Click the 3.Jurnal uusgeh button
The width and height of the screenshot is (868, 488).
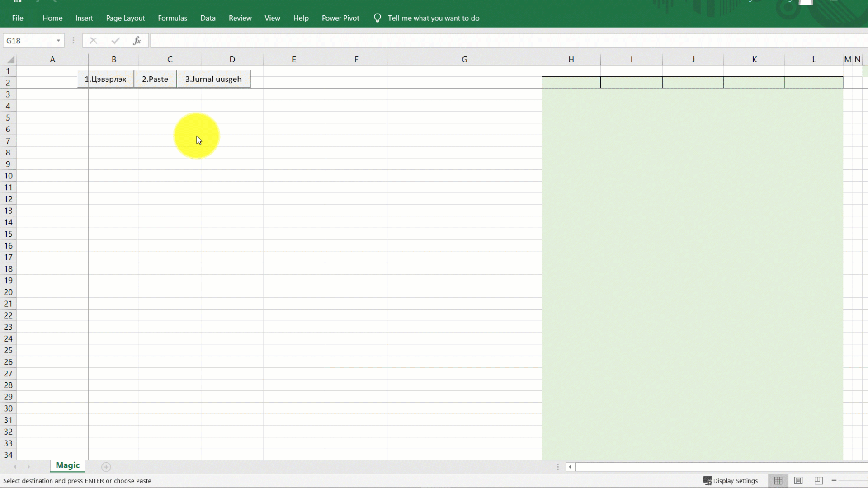pyautogui.click(x=213, y=79)
